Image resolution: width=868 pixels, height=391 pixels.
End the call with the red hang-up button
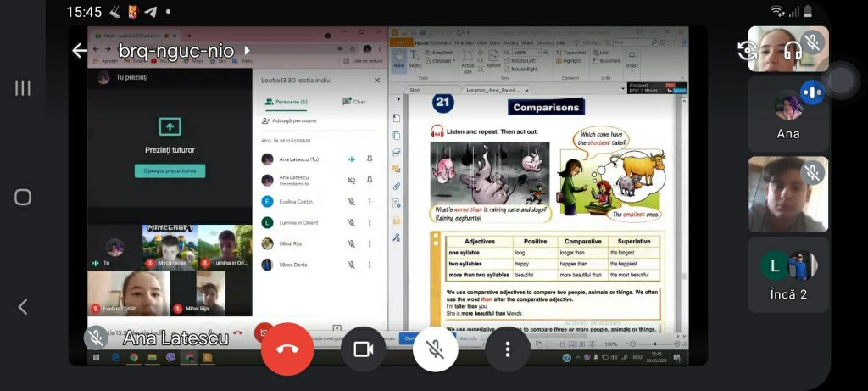point(287,349)
